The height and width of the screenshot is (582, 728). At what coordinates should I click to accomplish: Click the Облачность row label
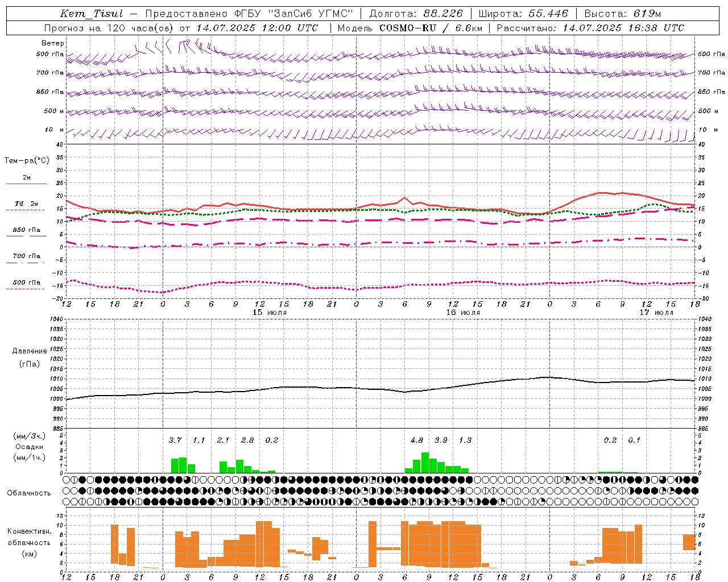[29, 493]
